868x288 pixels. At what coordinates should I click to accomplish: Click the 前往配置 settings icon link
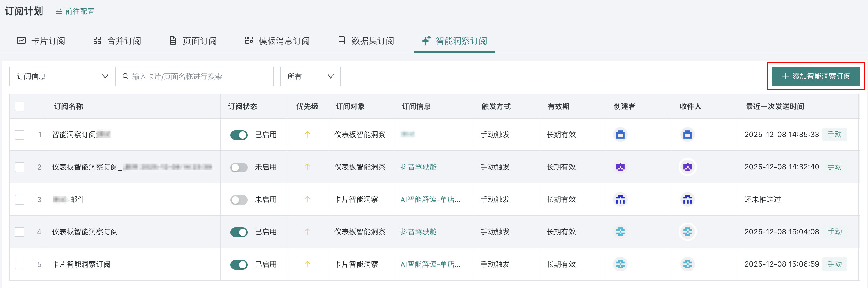75,12
